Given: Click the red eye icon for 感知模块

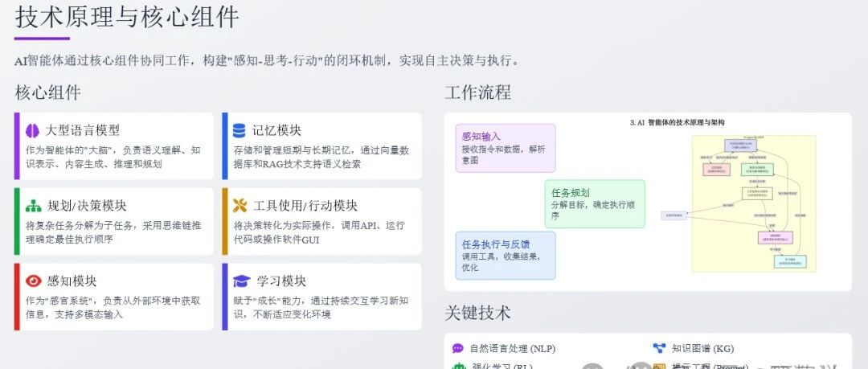Looking at the screenshot, I should 33,281.
